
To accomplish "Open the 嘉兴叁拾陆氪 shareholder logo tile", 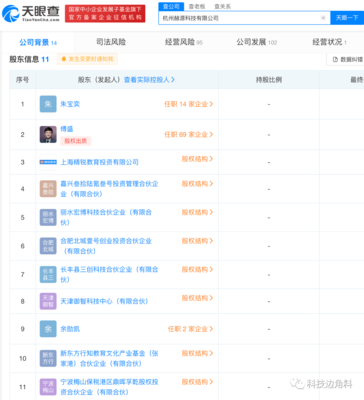I will coord(48,189).
